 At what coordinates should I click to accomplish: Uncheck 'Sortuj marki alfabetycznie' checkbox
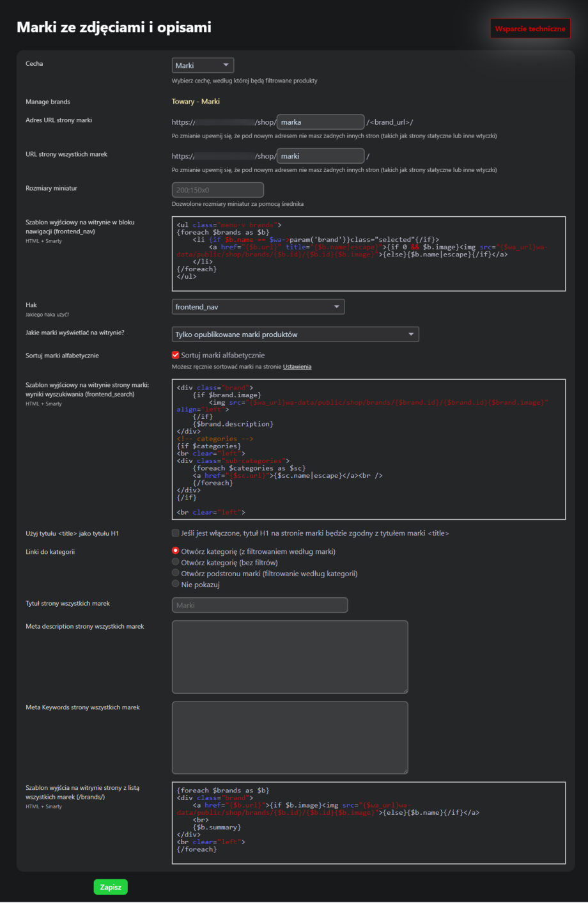pyautogui.click(x=176, y=355)
